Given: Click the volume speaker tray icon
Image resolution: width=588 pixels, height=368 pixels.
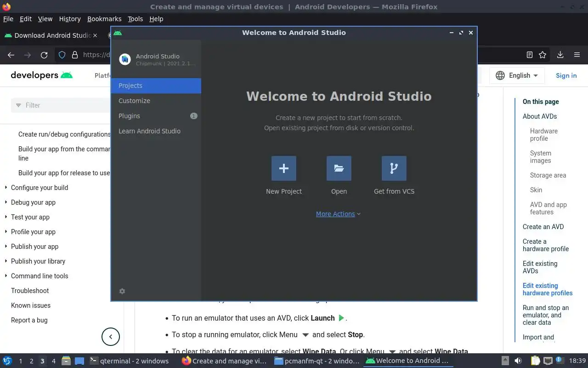Looking at the screenshot, I should 518,361.
